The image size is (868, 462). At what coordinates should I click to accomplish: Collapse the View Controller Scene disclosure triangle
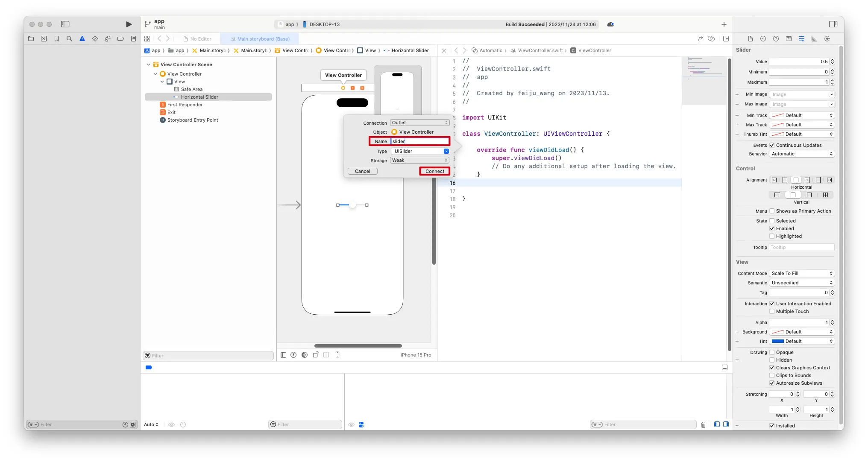tap(148, 64)
